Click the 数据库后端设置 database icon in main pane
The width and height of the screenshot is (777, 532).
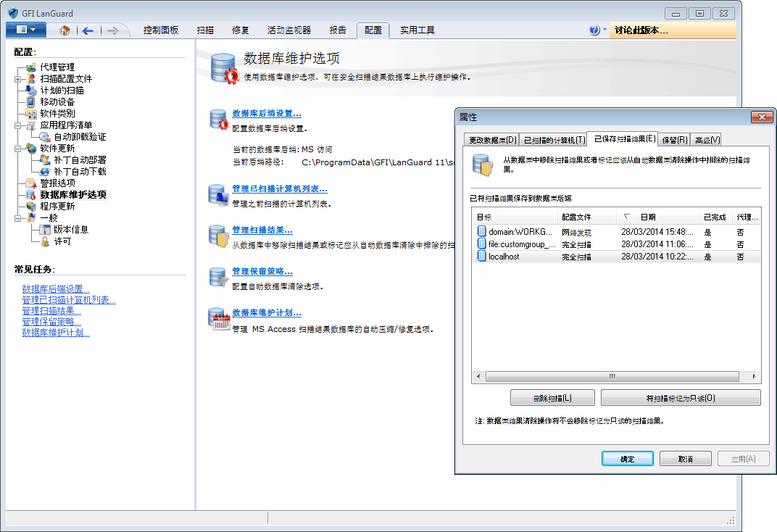tap(219, 120)
